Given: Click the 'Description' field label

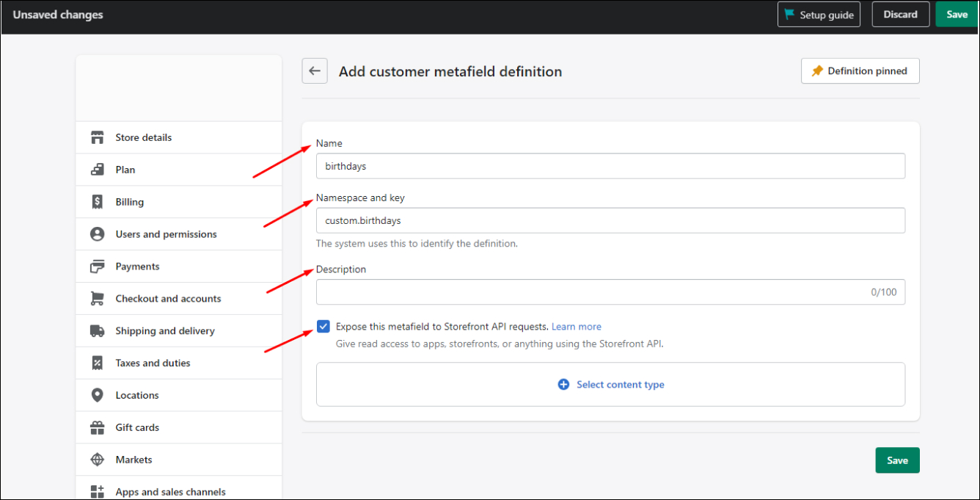Looking at the screenshot, I should pyautogui.click(x=341, y=269).
